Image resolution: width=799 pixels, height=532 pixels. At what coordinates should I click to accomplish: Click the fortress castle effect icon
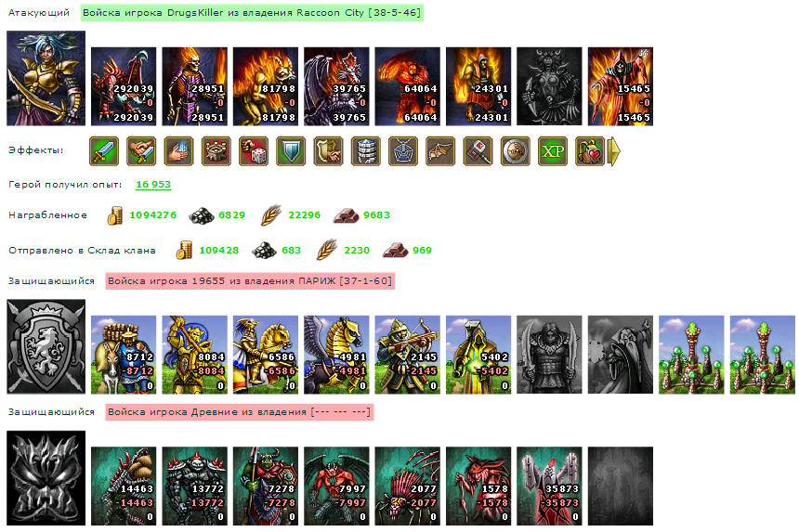pos(216,151)
